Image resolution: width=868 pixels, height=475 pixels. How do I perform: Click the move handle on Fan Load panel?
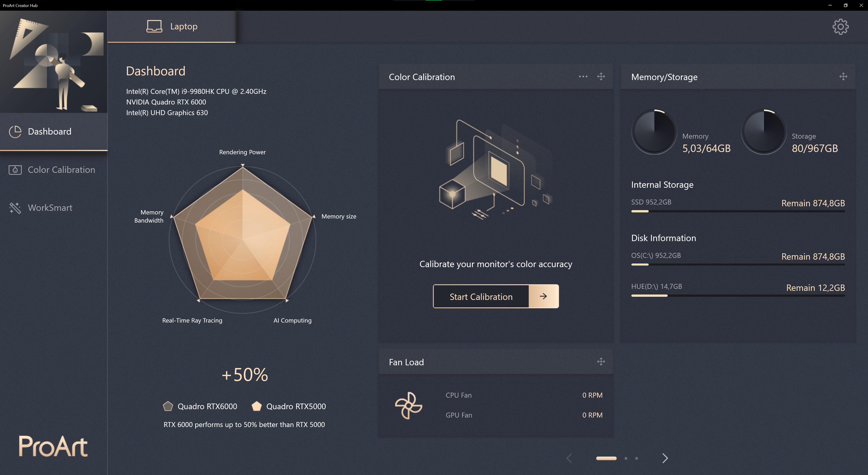click(x=601, y=362)
